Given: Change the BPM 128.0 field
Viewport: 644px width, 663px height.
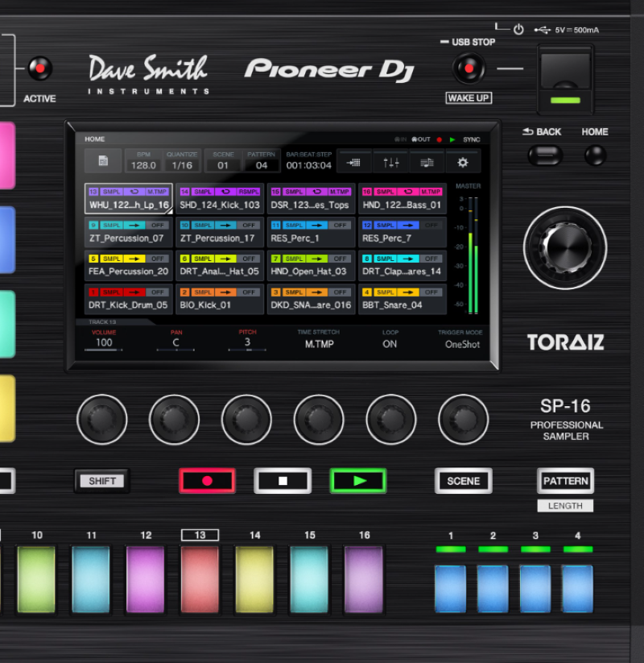Looking at the screenshot, I should pos(143,160).
